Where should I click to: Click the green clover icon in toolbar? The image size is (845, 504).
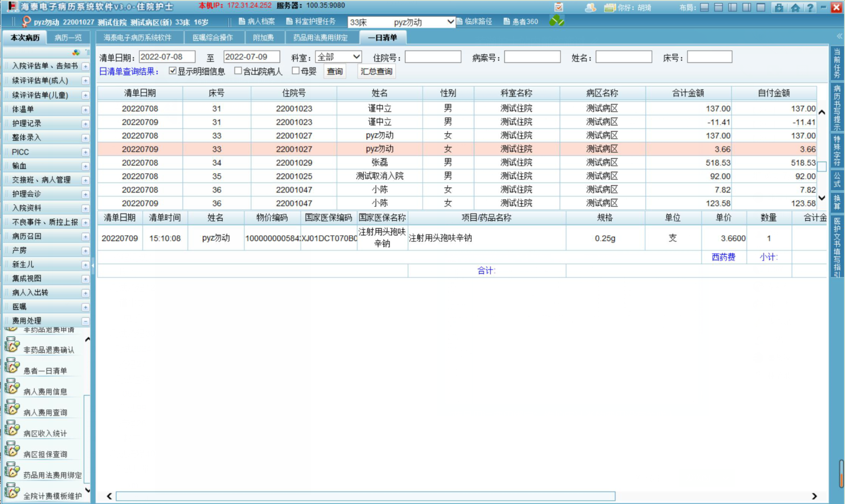click(556, 21)
